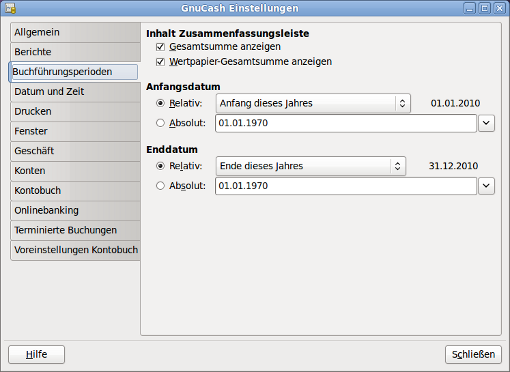Select the Buchführungsperioden tab

[x=73, y=72]
